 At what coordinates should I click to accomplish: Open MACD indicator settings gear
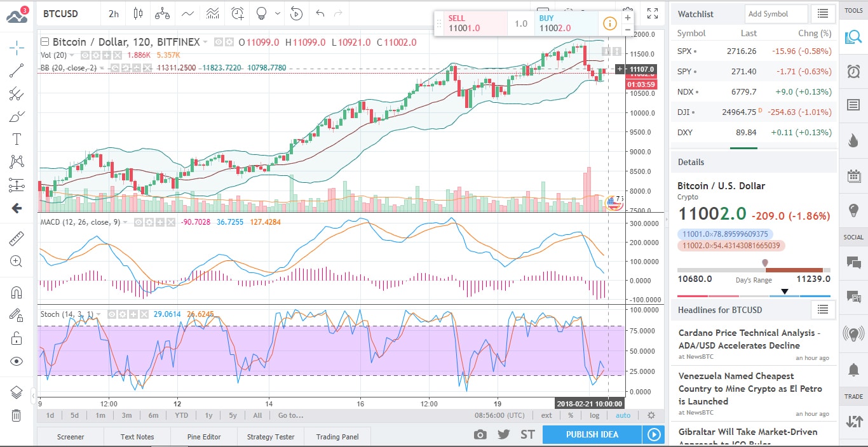point(148,222)
